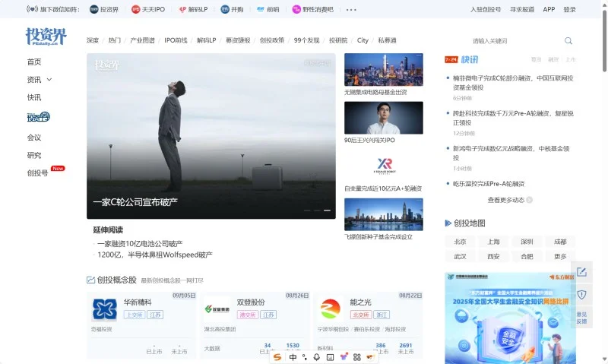Select the 产业图谱 navigation tab
The image size is (608, 364).
[x=142, y=40]
